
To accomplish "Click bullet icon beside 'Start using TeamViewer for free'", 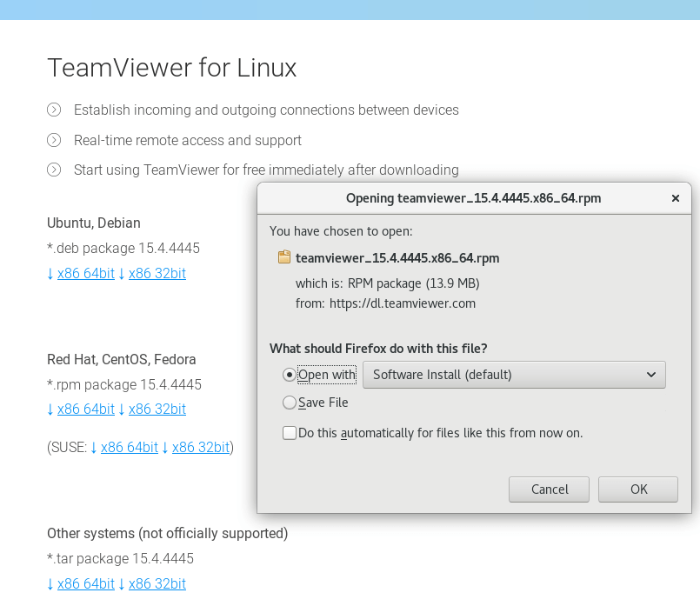I will [x=54, y=170].
